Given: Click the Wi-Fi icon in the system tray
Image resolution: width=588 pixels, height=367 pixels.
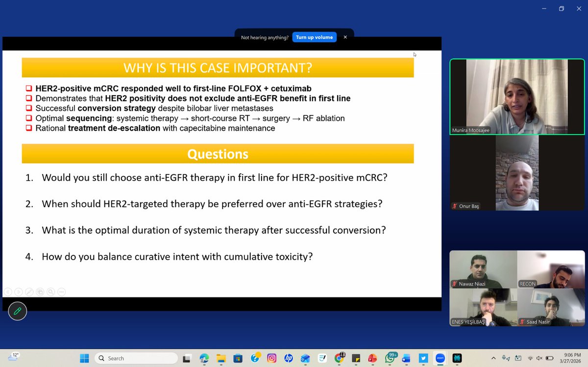Looking at the screenshot, I should click(531, 358).
